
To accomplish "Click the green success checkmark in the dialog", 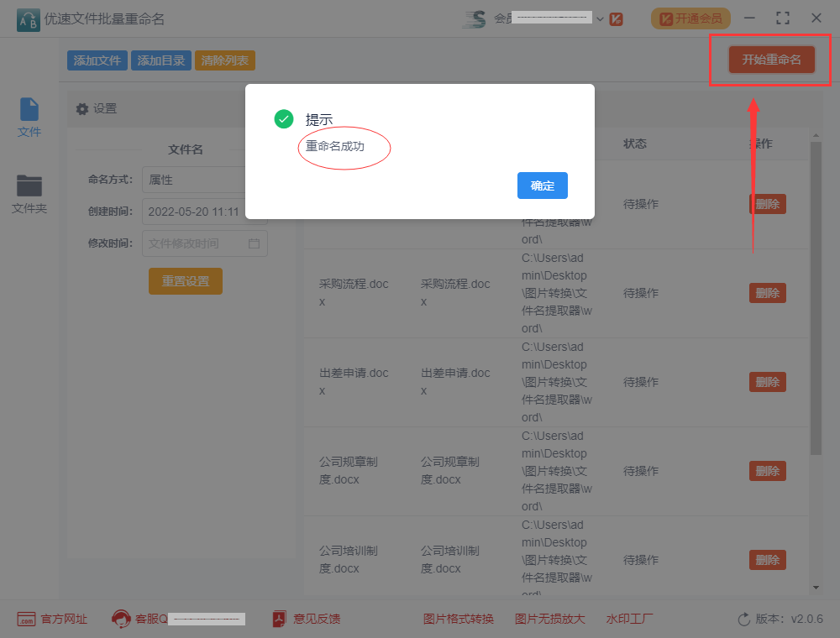I will tap(283, 119).
